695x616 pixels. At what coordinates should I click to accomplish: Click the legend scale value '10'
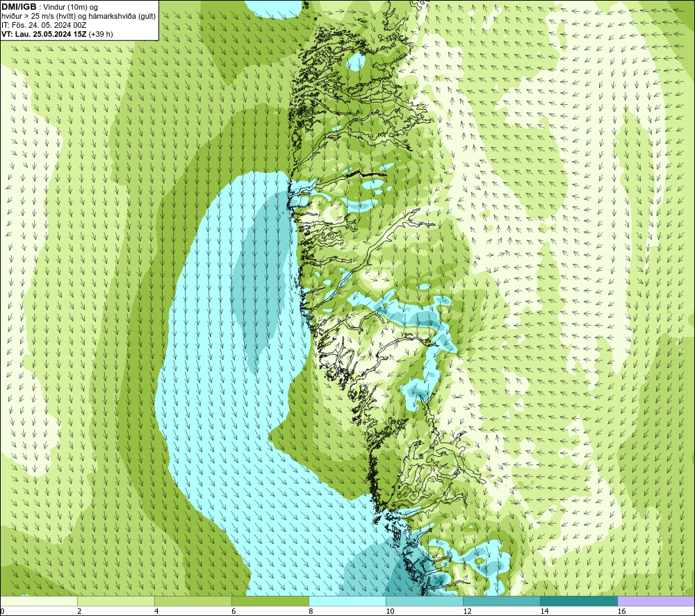click(390, 611)
